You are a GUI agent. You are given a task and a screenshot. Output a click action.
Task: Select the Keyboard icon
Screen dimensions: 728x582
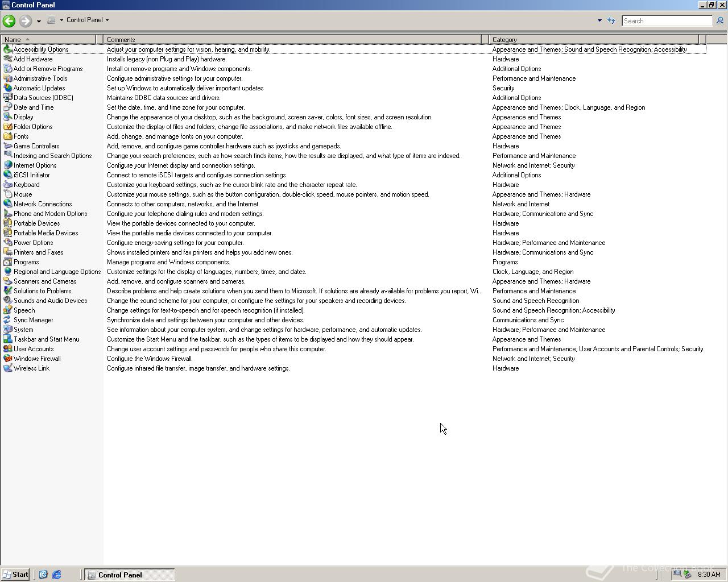click(x=7, y=185)
